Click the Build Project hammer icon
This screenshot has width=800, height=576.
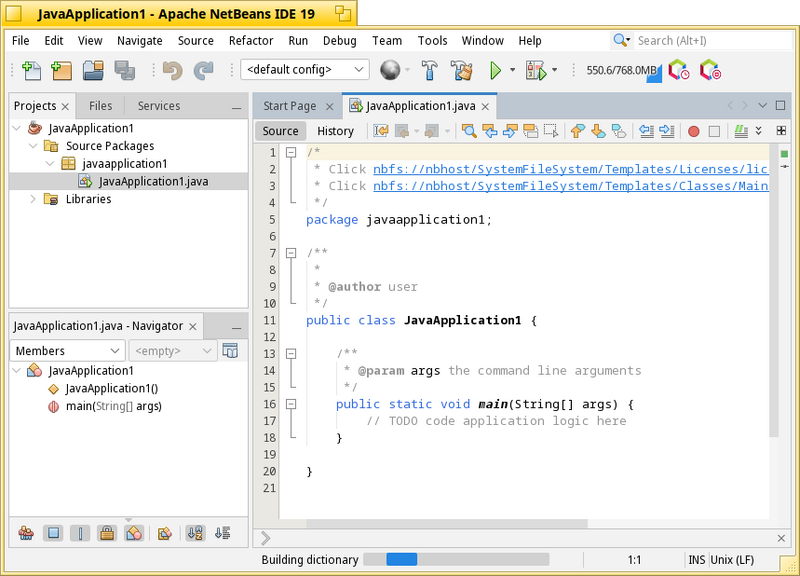430,70
